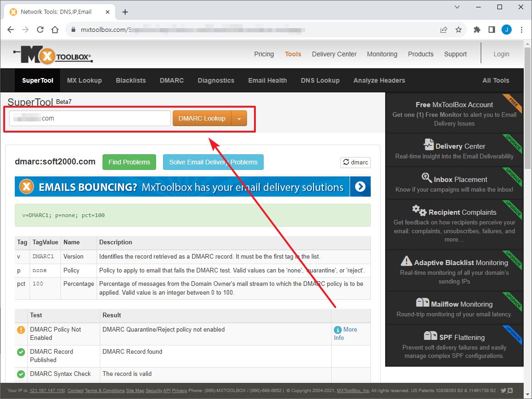The height and width of the screenshot is (399, 532).
Task: Click the Twitter icon in the footer
Action: [503, 391]
